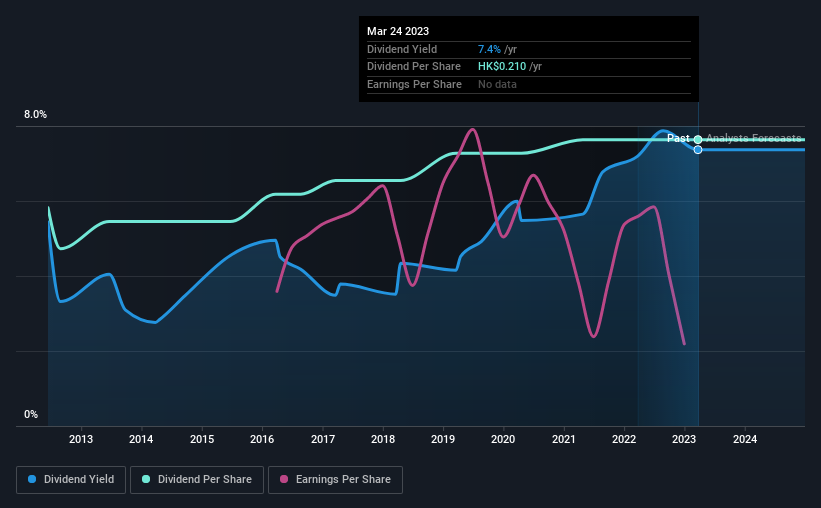Click the 2023 x-axis label

(684, 439)
